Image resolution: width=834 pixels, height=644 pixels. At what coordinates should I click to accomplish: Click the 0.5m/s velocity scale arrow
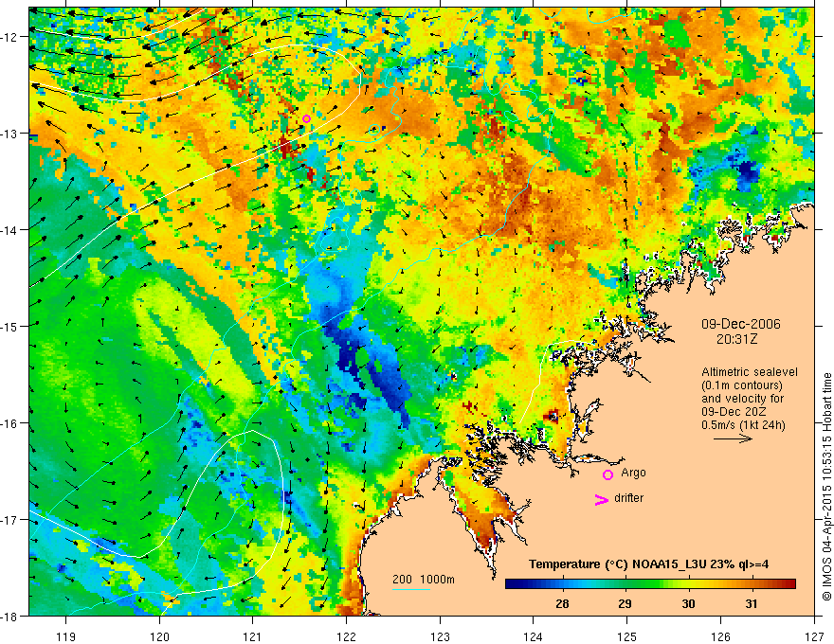733,438
